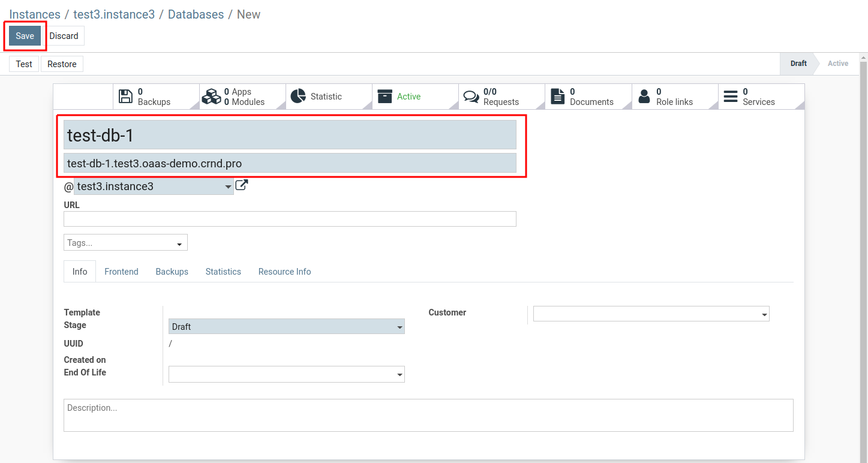The height and width of the screenshot is (463, 868).
Task: Open the Resource Info tab
Action: (x=284, y=272)
